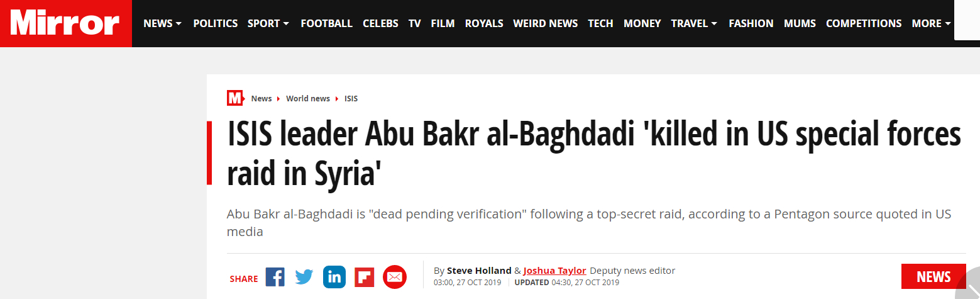
Task: Share article on Facebook
Action: (275, 277)
